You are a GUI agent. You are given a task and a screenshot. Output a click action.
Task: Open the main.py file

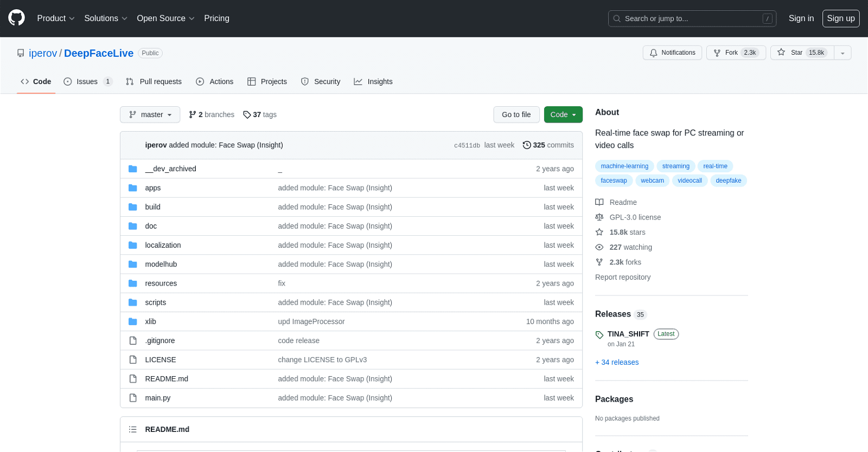tap(157, 398)
